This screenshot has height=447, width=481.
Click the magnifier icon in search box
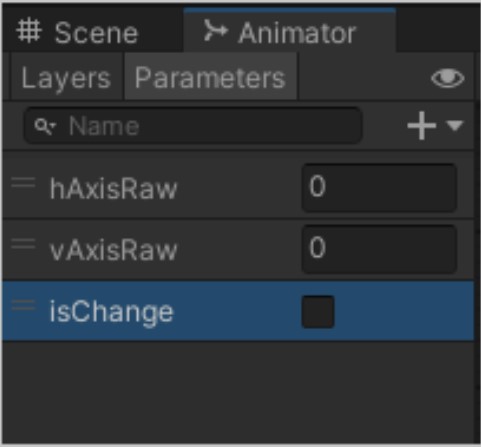click(45, 126)
